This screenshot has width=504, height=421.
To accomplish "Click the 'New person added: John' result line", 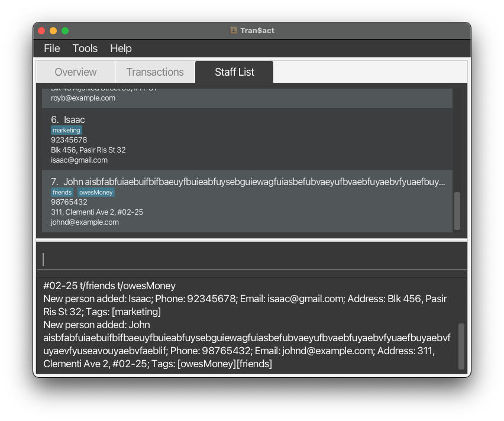I will pyautogui.click(x=247, y=344).
